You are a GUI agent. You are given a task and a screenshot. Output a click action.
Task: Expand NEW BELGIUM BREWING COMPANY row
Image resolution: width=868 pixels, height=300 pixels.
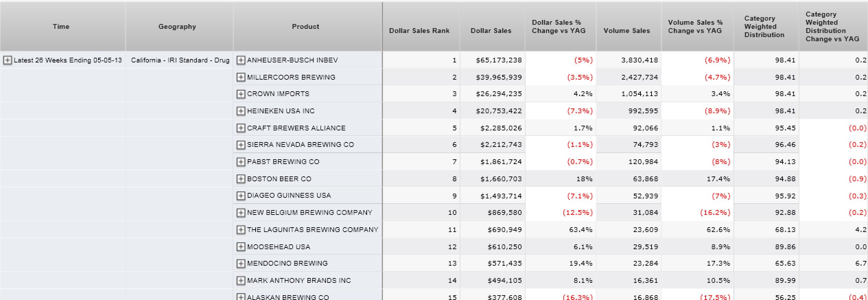241,213
